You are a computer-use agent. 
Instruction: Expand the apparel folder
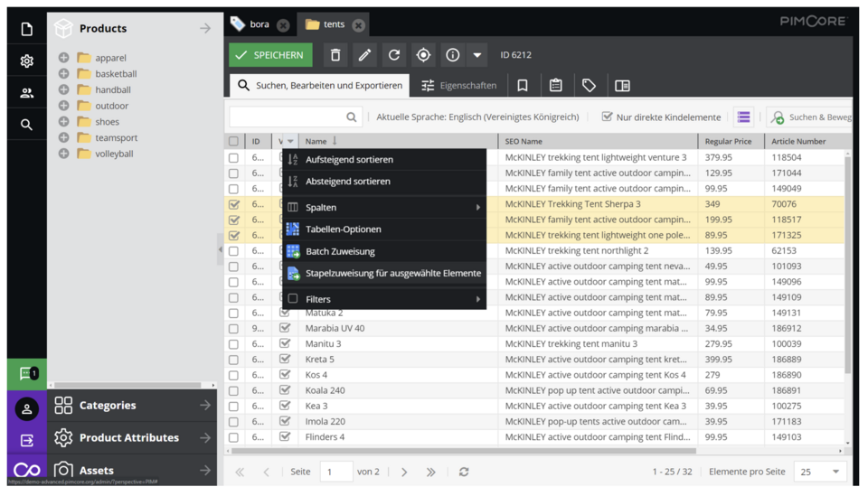[63, 58]
